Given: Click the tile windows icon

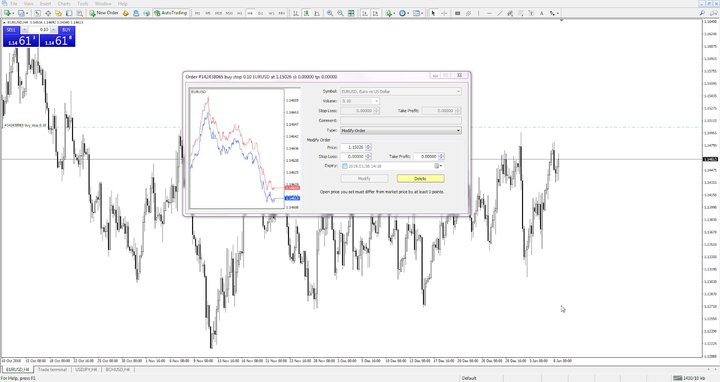Looking at the screenshot, I should pyautogui.click(x=351, y=13).
